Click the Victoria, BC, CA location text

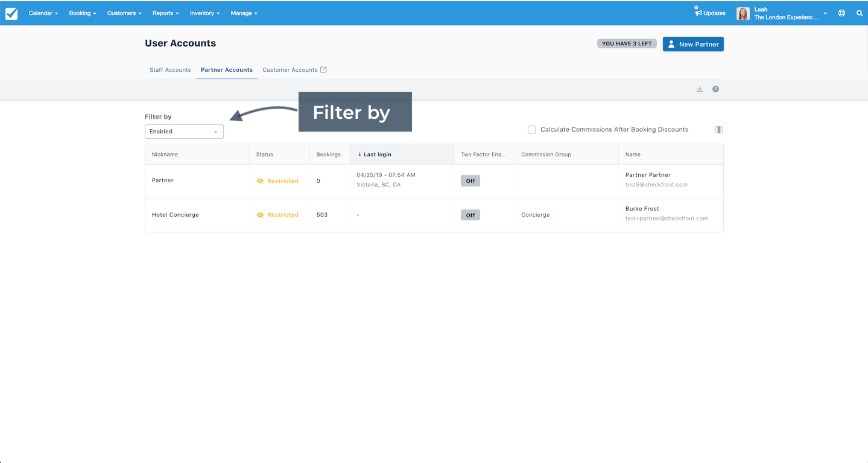[x=379, y=185]
